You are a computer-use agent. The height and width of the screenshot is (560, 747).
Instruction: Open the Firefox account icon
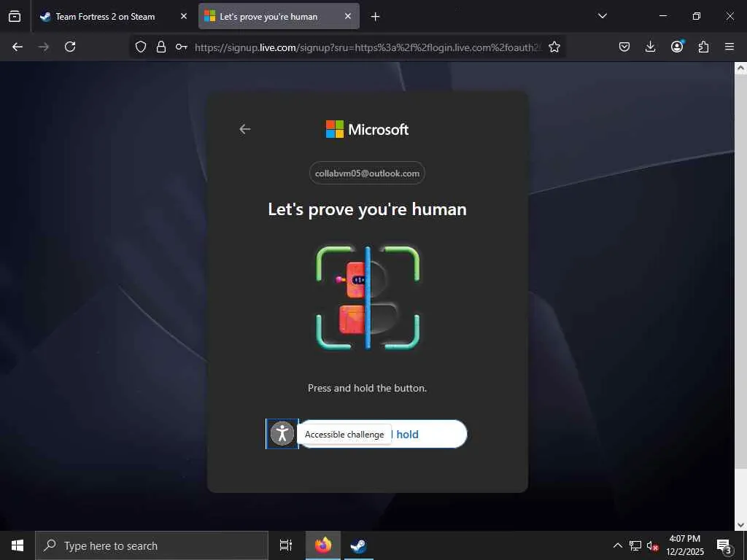click(x=677, y=47)
